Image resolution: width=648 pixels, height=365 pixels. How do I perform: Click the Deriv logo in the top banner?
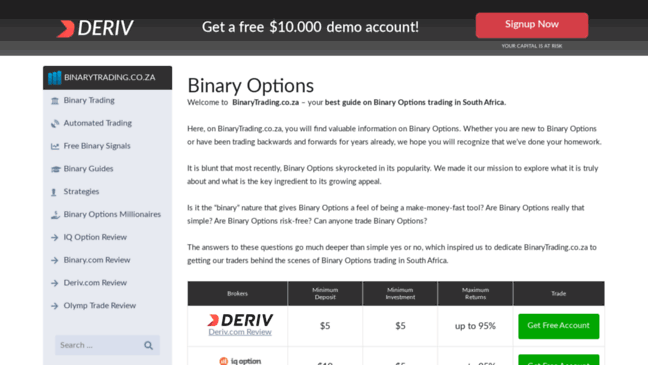(95, 28)
